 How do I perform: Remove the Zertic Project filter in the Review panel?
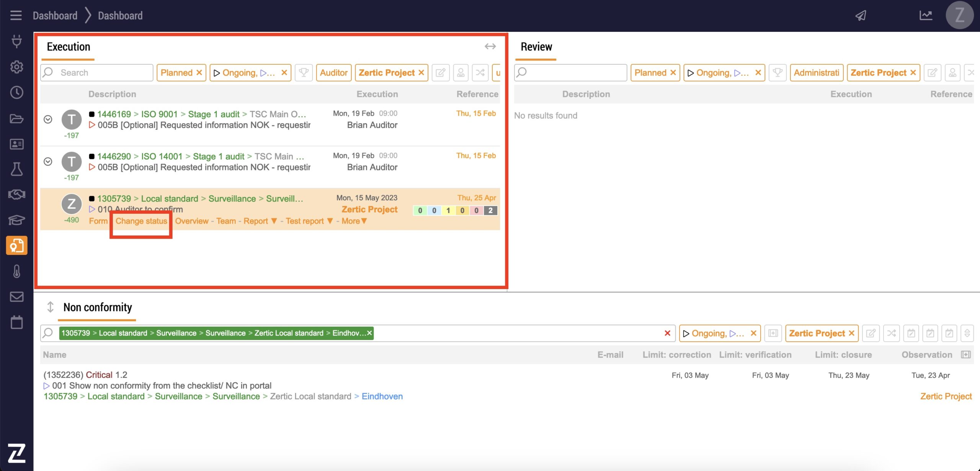[913, 73]
